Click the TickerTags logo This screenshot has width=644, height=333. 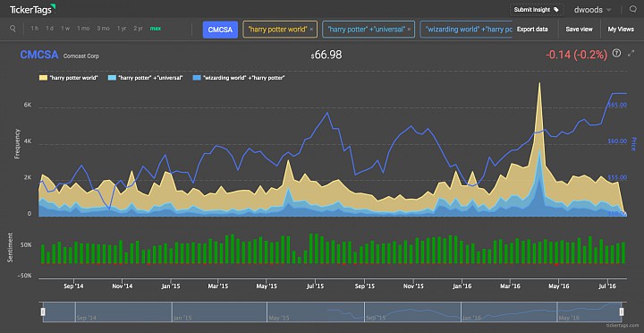tap(33, 9)
